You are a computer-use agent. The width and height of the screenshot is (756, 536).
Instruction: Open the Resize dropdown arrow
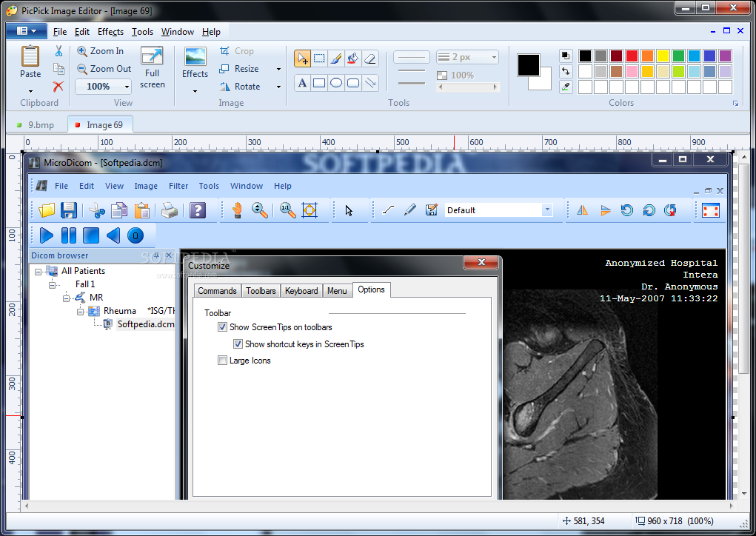(278, 69)
